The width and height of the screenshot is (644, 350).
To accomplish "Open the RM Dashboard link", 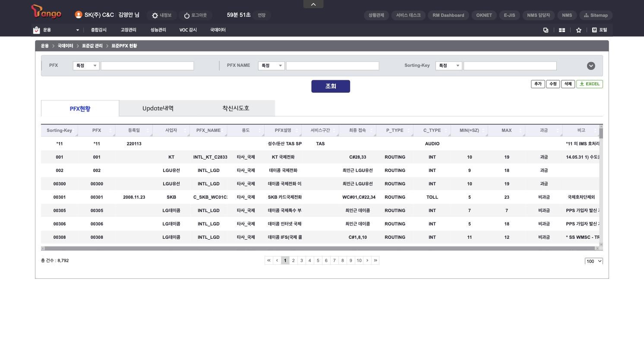I will pos(448,15).
